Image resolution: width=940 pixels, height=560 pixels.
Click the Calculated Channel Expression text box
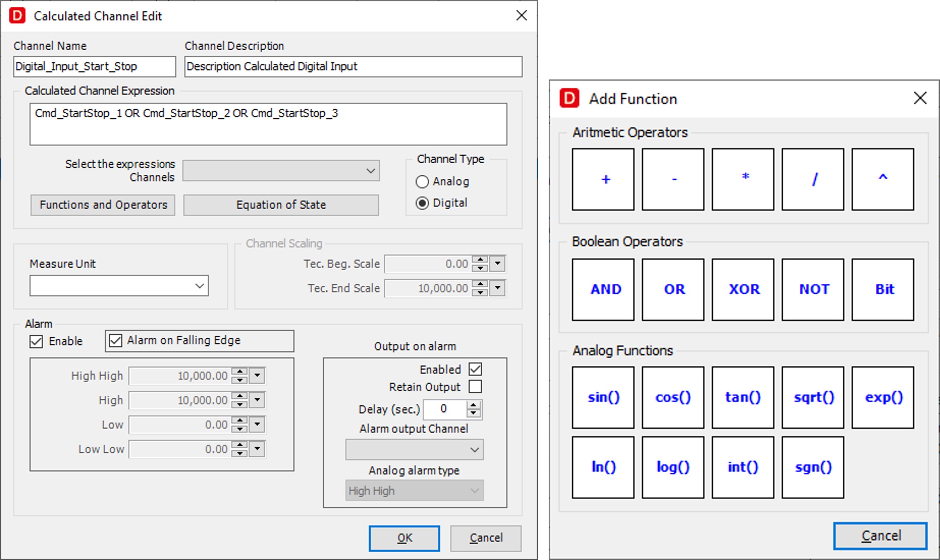click(269, 124)
